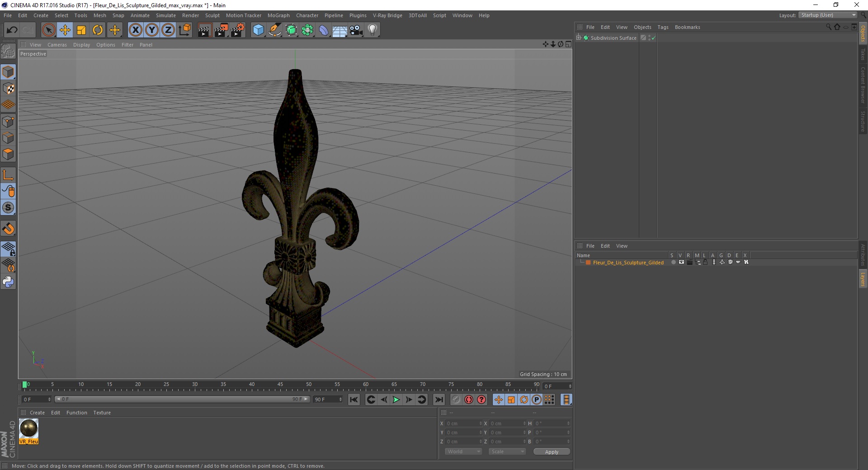Viewport: 868px width, 470px height.
Task: Click the Undo arrow icon
Action: pyautogui.click(x=12, y=30)
